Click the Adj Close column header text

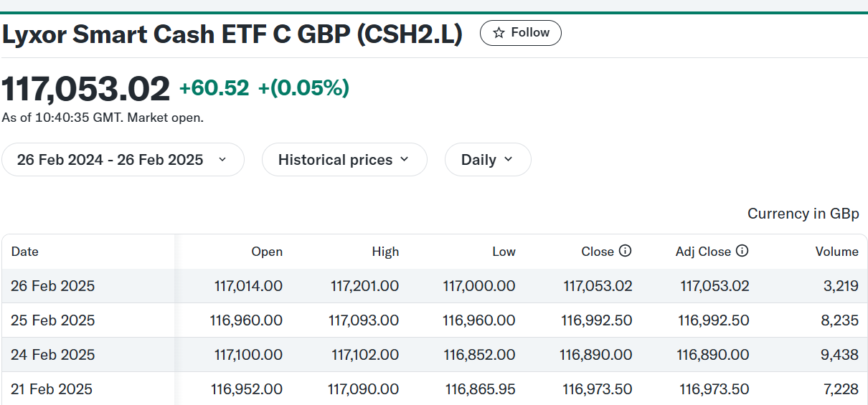(x=703, y=252)
